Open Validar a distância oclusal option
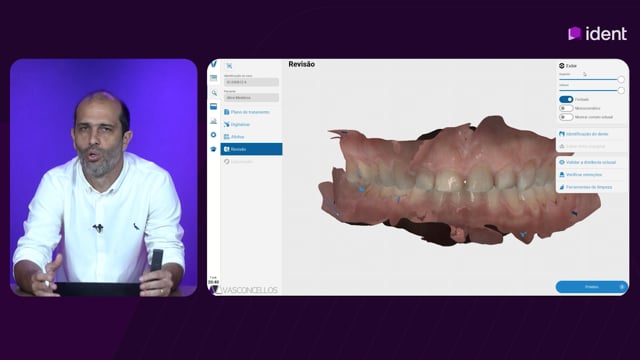 click(x=591, y=162)
